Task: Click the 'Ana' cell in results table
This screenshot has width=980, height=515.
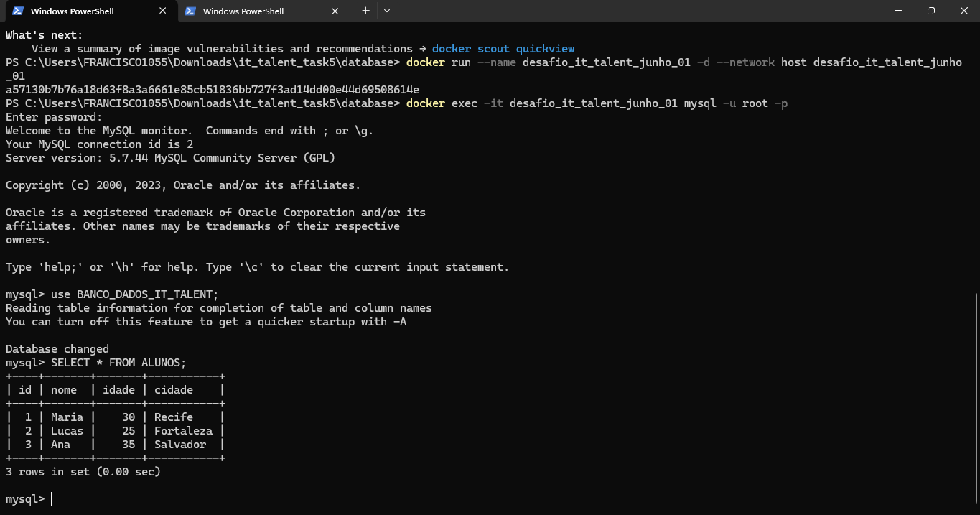Action: [x=60, y=445]
